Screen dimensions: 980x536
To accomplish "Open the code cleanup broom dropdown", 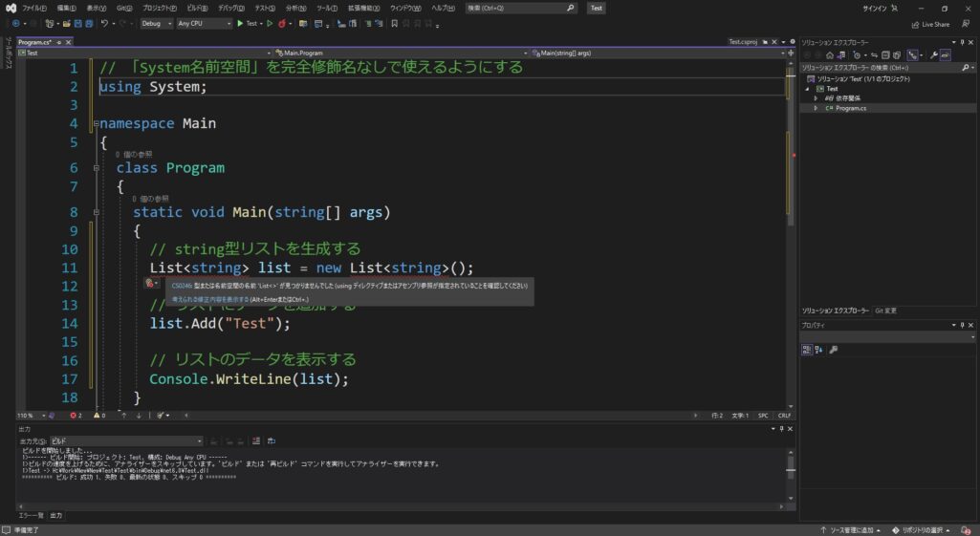I will coord(163,416).
